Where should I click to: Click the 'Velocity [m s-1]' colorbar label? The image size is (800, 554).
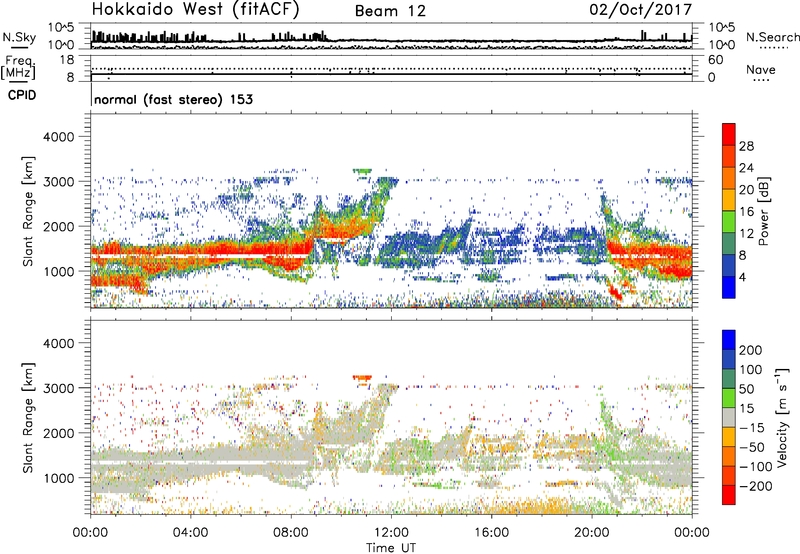[x=781, y=417]
